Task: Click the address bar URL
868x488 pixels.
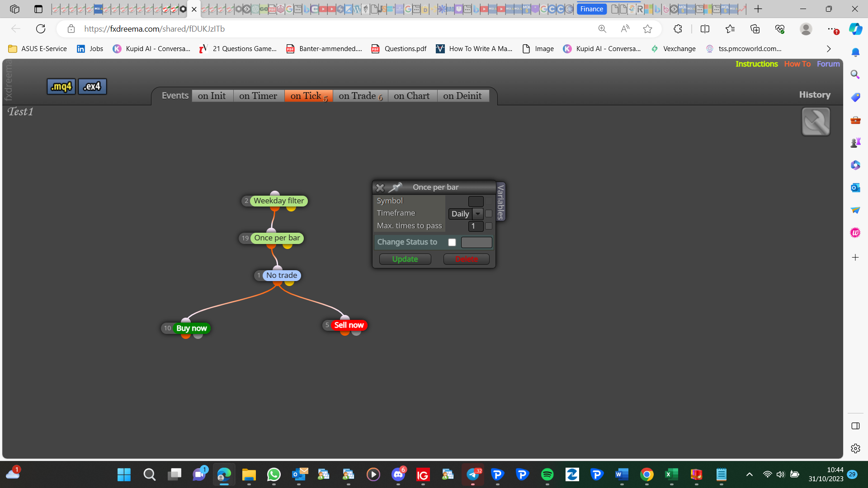Action: click(x=154, y=29)
